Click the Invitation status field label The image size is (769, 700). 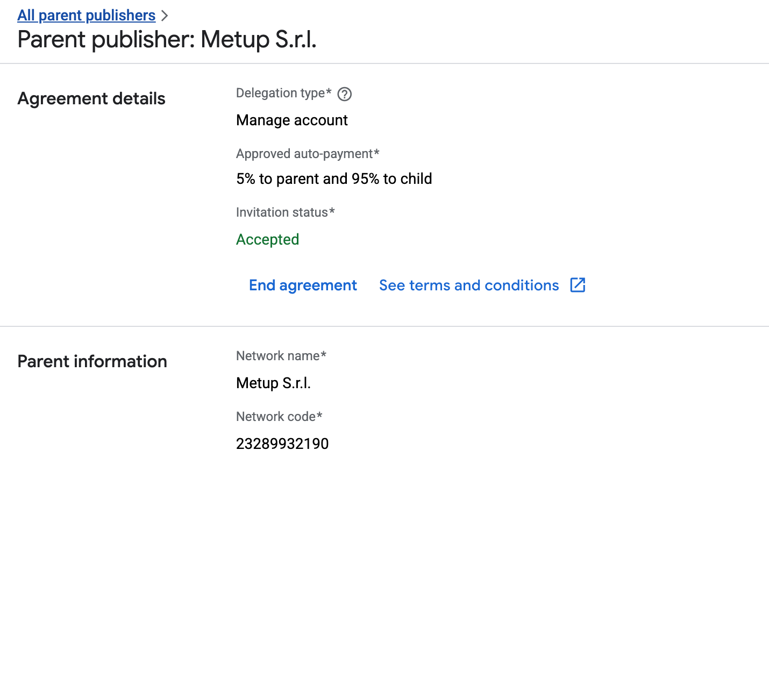[285, 212]
